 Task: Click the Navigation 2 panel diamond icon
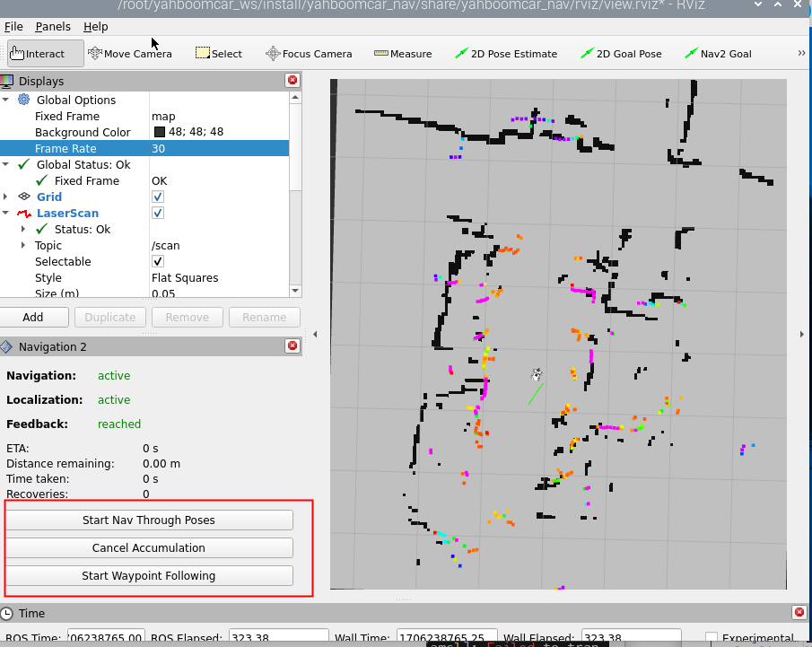(6, 346)
